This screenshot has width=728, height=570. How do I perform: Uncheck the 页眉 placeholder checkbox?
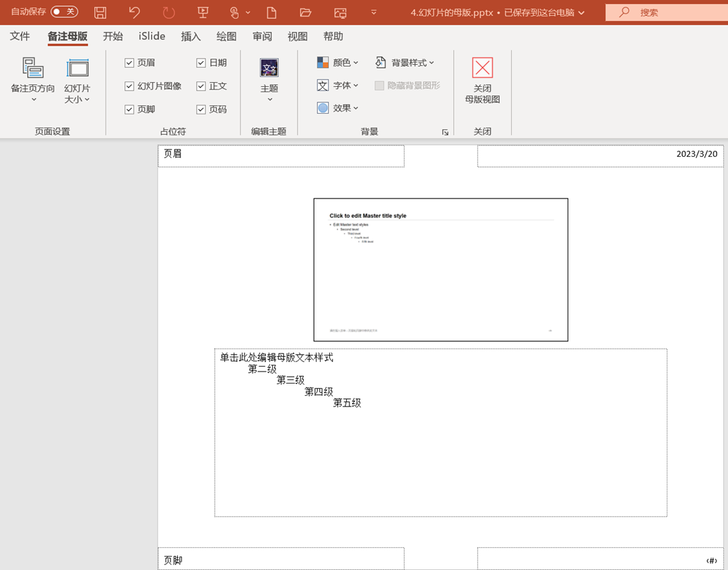[x=129, y=63]
